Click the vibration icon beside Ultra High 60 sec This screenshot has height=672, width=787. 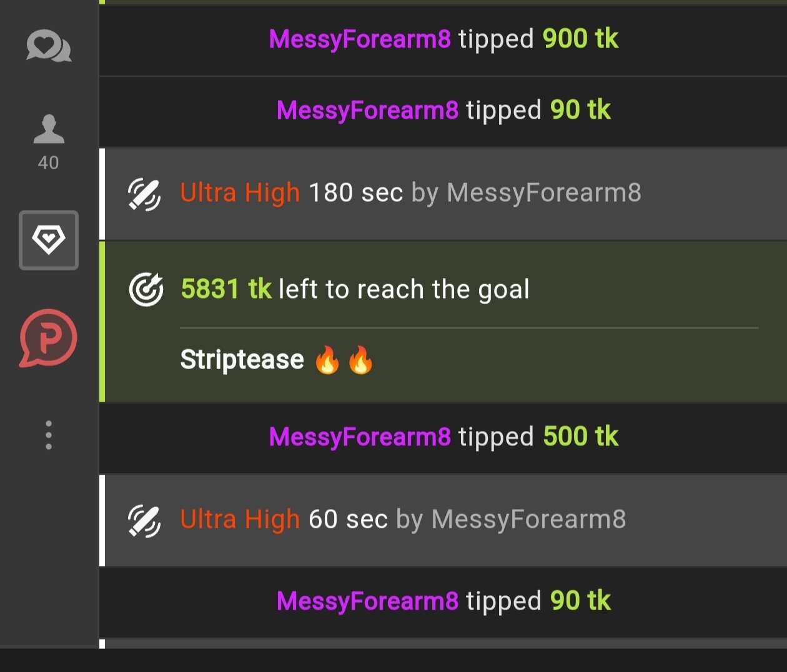(x=144, y=520)
